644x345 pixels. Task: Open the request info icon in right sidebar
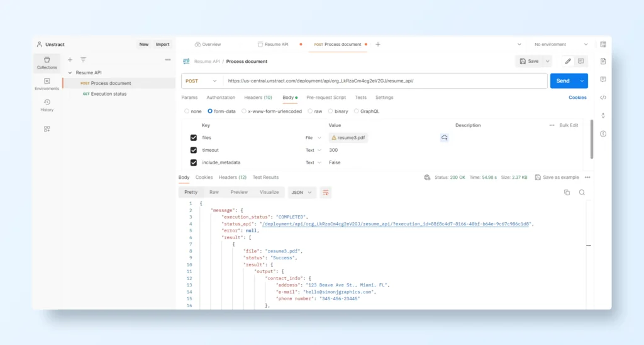click(x=603, y=133)
